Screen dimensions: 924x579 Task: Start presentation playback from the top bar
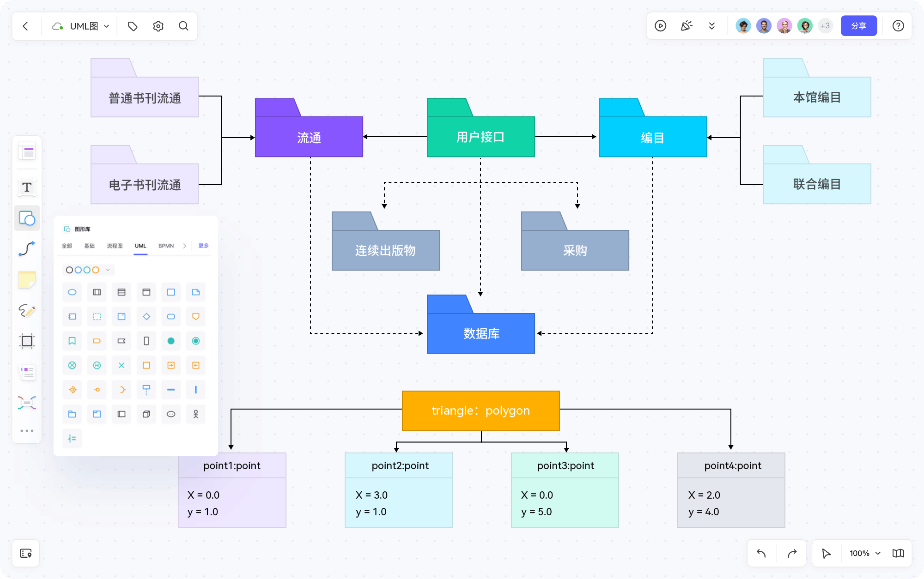click(660, 26)
